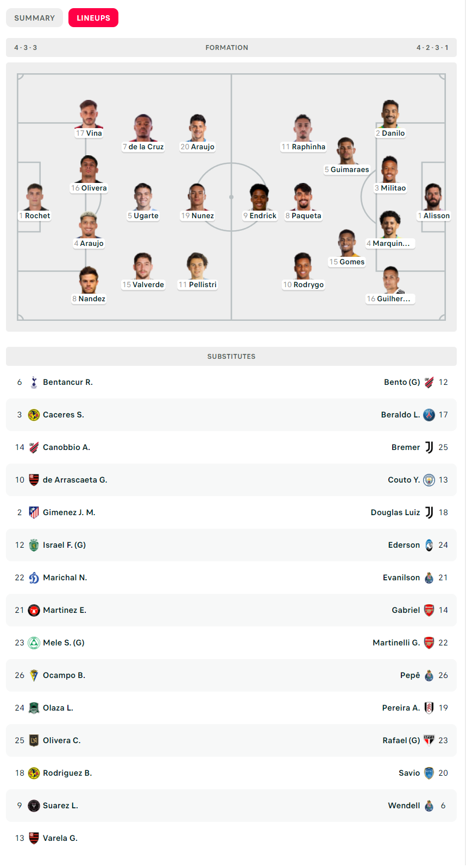Click Flamengo crest beside de Arrascaeta G.

[34, 480]
